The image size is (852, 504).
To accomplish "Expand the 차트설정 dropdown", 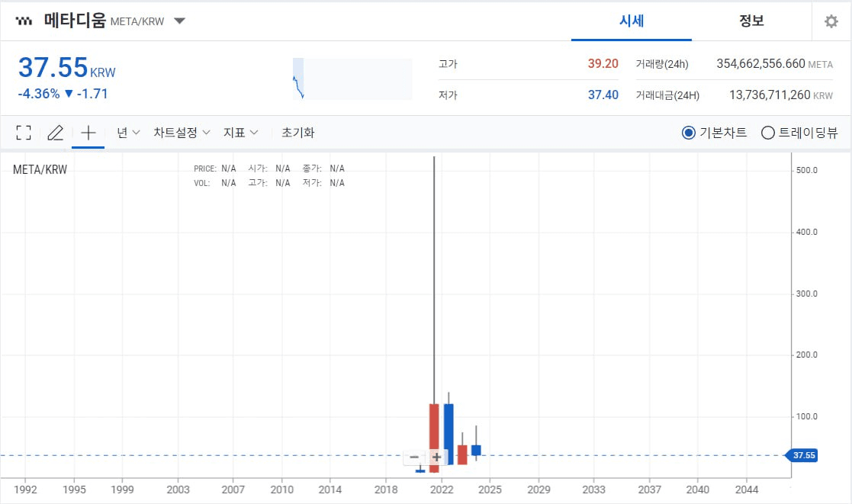I will (x=182, y=133).
